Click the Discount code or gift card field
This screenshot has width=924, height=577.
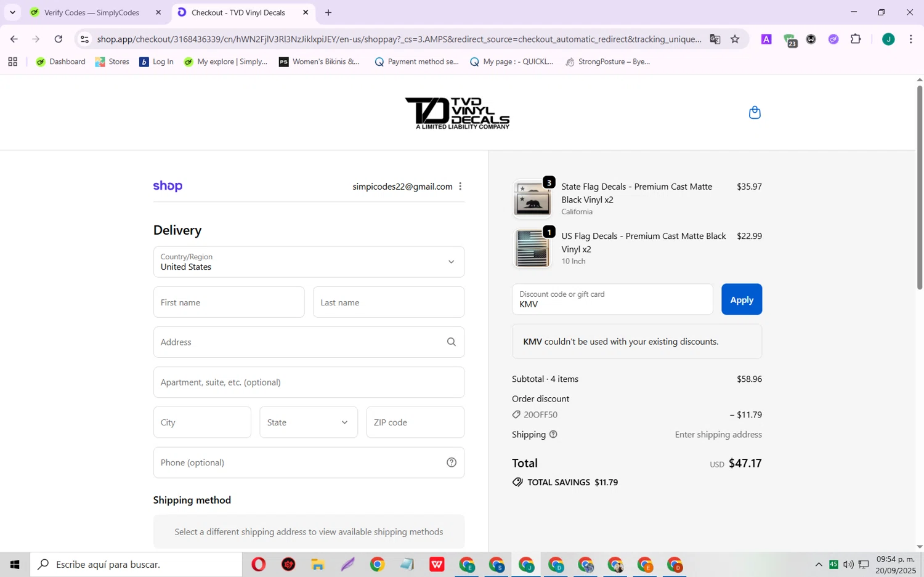tap(612, 299)
